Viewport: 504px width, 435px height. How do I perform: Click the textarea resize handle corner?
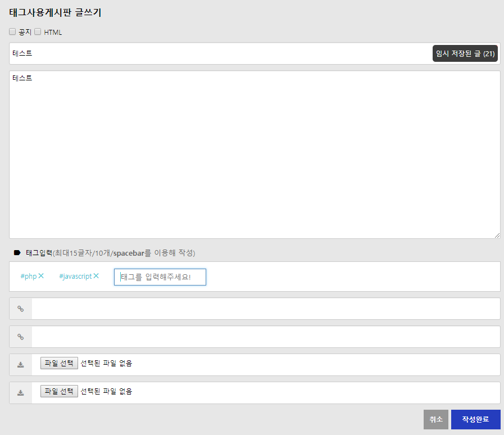pos(497,235)
